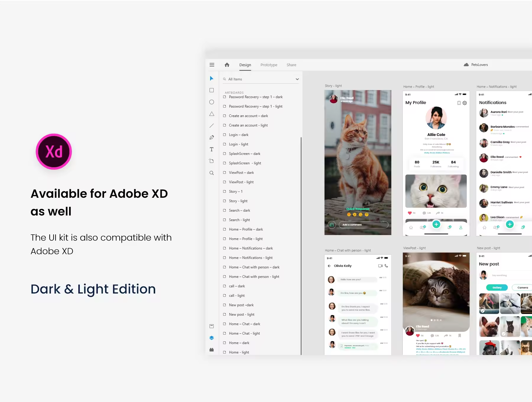The height and width of the screenshot is (402, 532).
Task: Click the plus button on Notifications artboard
Action: 510,224
